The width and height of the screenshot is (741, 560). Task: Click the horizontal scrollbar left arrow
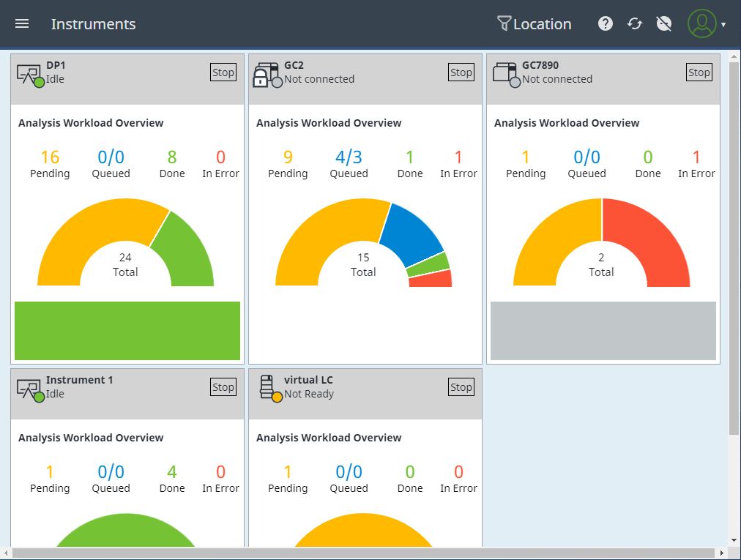pyautogui.click(x=6, y=553)
